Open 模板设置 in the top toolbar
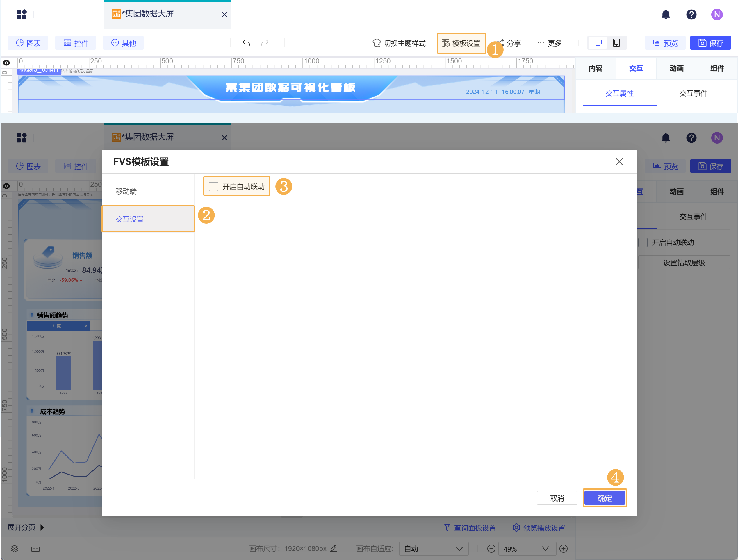 [461, 43]
